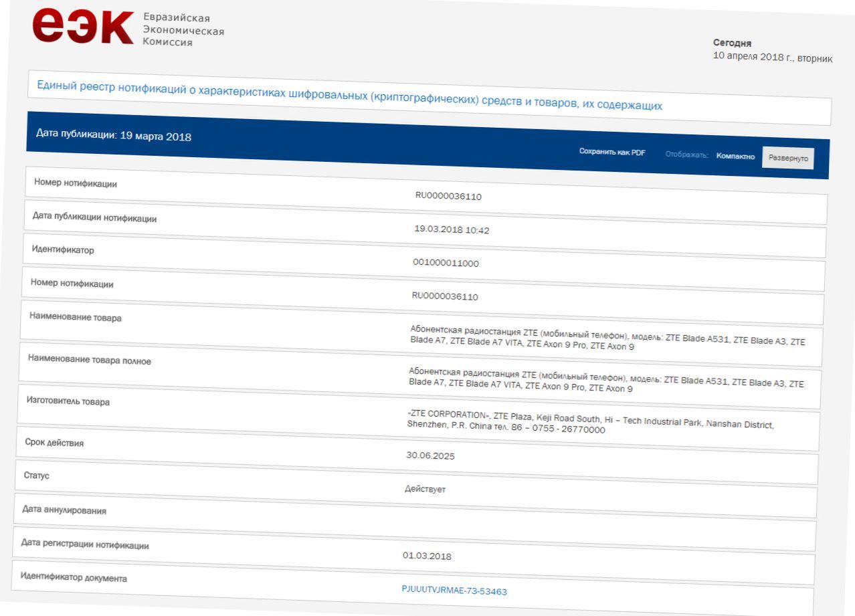
Task: Click the Дата публикации нотификации label
Action: tap(95, 217)
